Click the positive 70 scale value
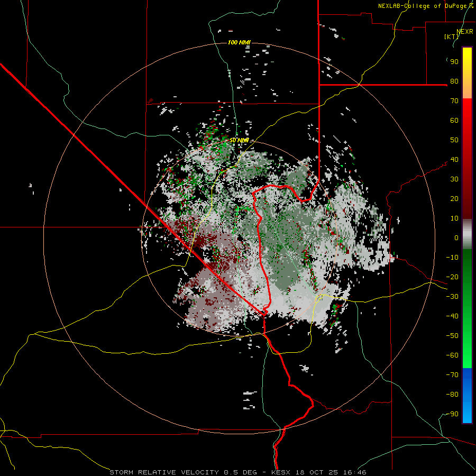The image size is (476, 476). click(454, 101)
